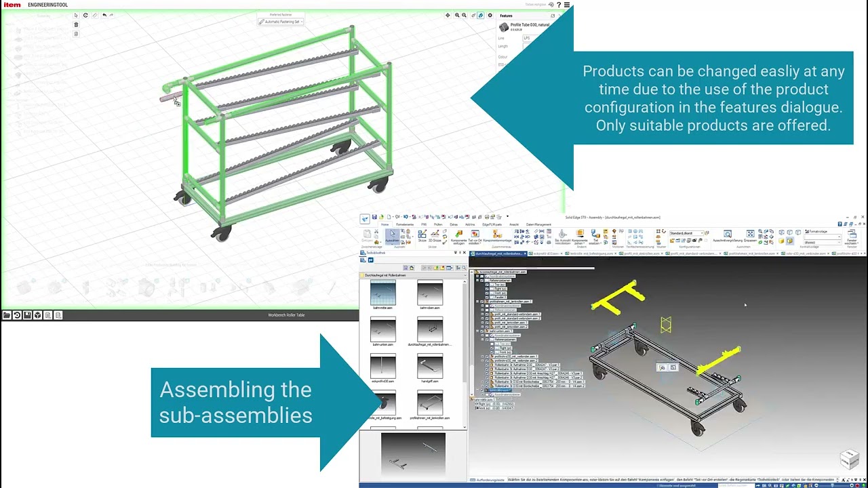Zoom out with the minus magnifier
This screenshot has width=868, height=488.
pyautogui.click(x=465, y=15)
